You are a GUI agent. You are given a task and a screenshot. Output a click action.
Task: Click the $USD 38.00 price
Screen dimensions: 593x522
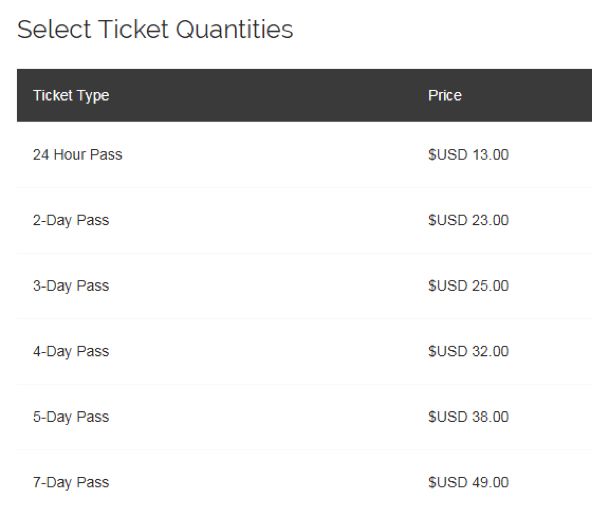[x=468, y=417]
